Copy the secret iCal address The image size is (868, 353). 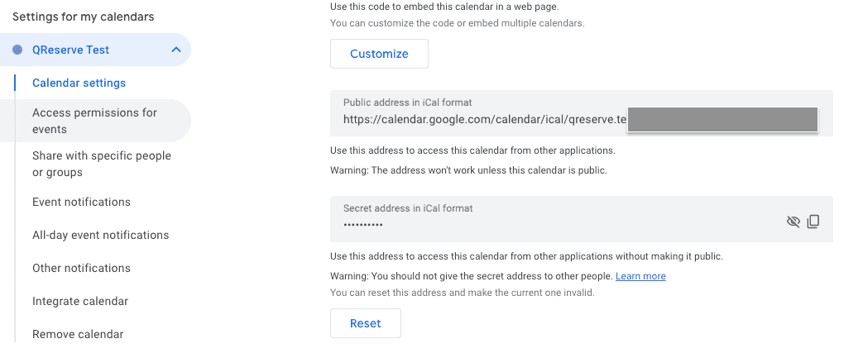pyautogui.click(x=813, y=222)
